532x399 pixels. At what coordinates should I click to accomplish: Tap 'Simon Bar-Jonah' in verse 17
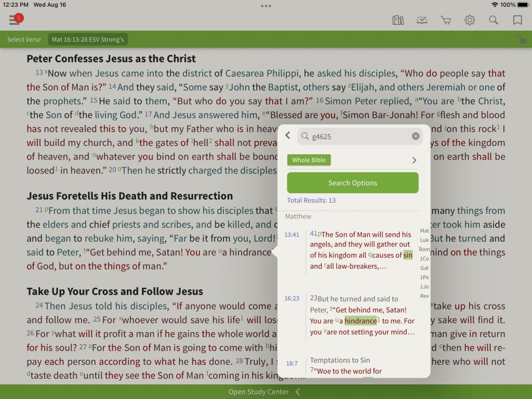[379, 115]
